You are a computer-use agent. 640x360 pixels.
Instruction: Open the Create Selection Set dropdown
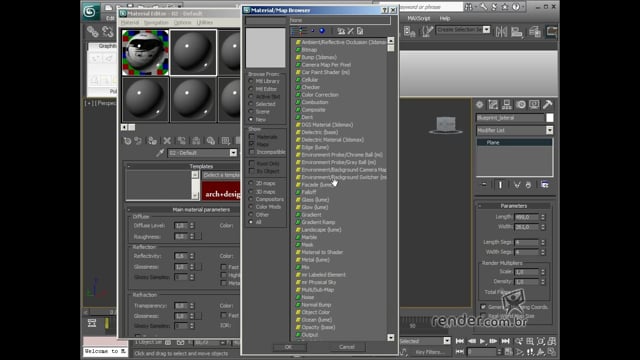486,30
